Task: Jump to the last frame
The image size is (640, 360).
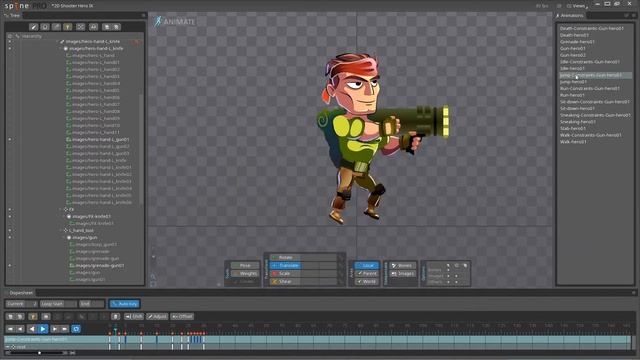Action: 64,329
